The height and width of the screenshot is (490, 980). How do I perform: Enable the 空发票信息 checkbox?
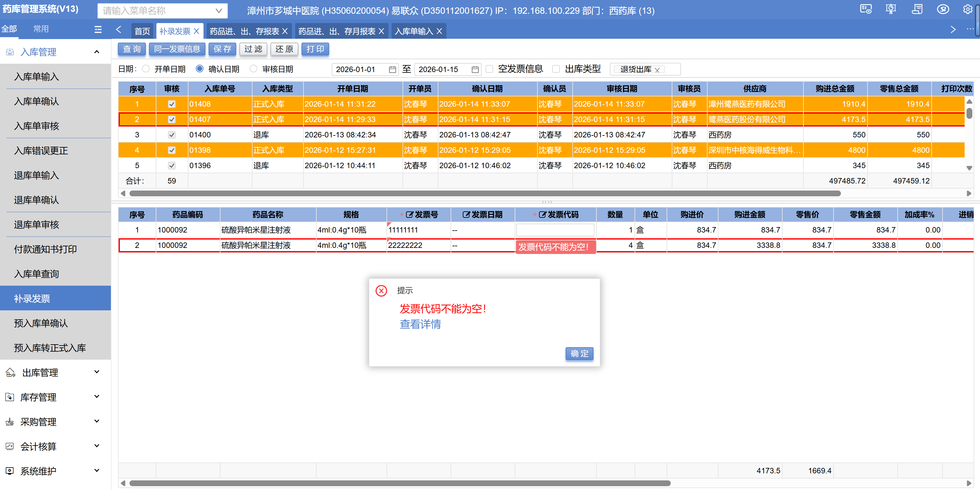489,69
